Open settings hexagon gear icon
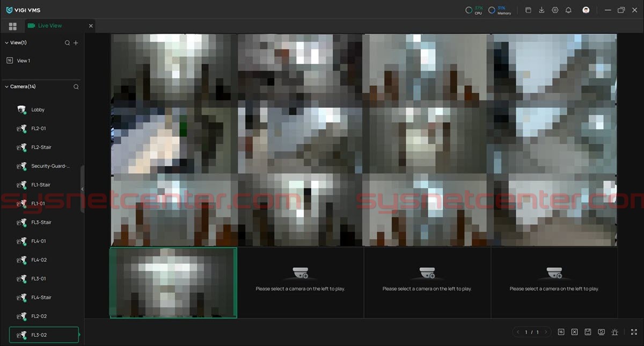This screenshot has width=644, height=346. tap(555, 10)
